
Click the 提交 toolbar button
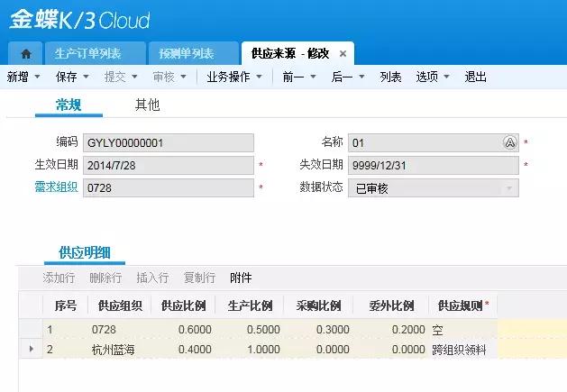(115, 77)
